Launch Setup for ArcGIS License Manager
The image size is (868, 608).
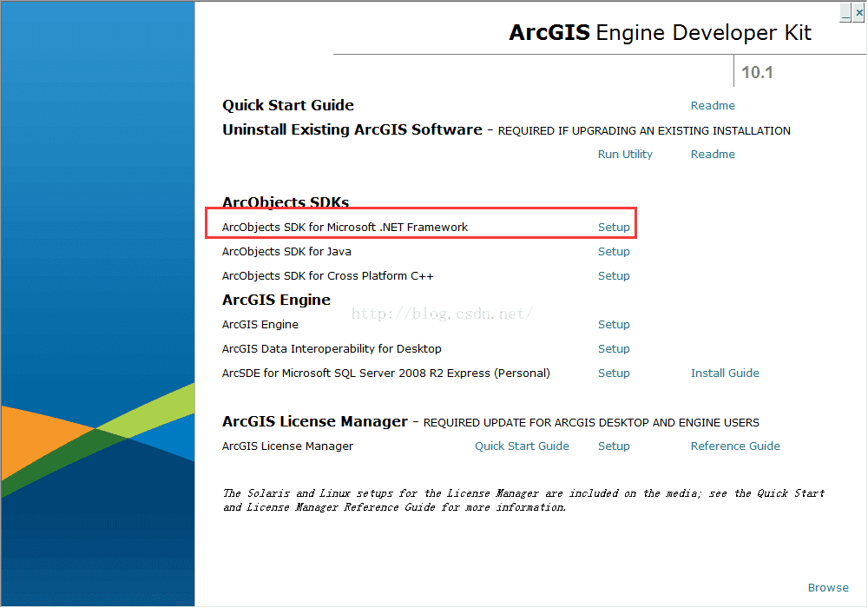tap(614, 446)
